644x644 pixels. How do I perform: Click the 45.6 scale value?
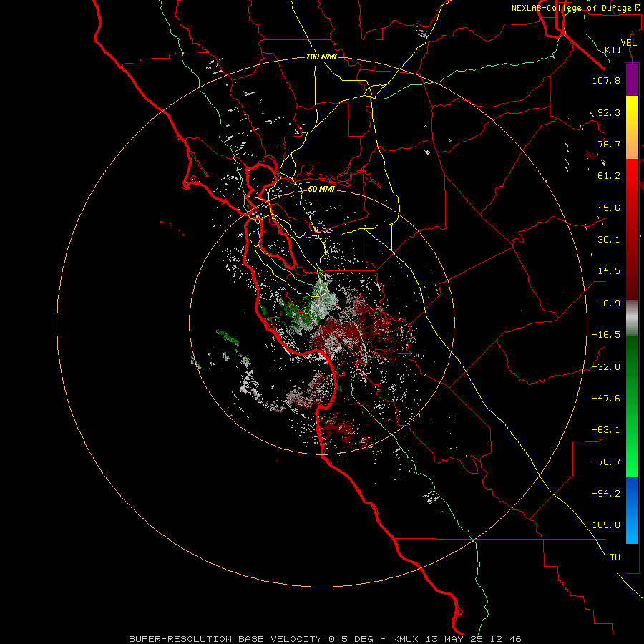coord(609,208)
